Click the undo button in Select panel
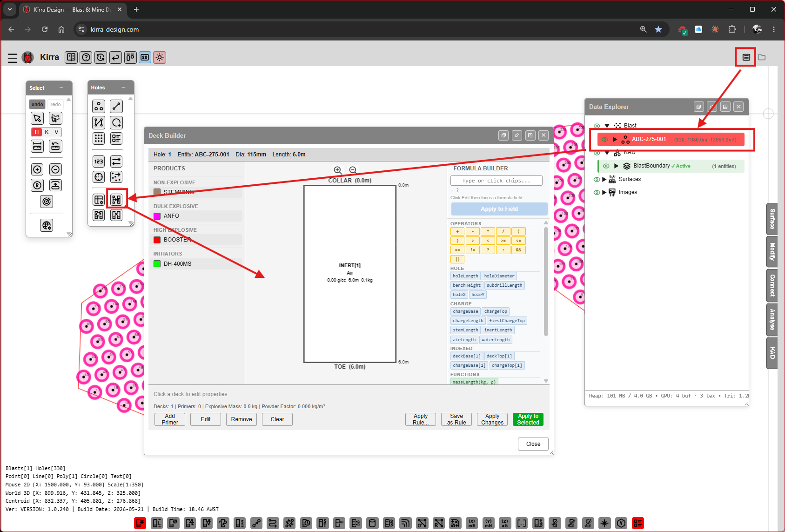This screenshot has width=785, height=532. pos(37,104)
